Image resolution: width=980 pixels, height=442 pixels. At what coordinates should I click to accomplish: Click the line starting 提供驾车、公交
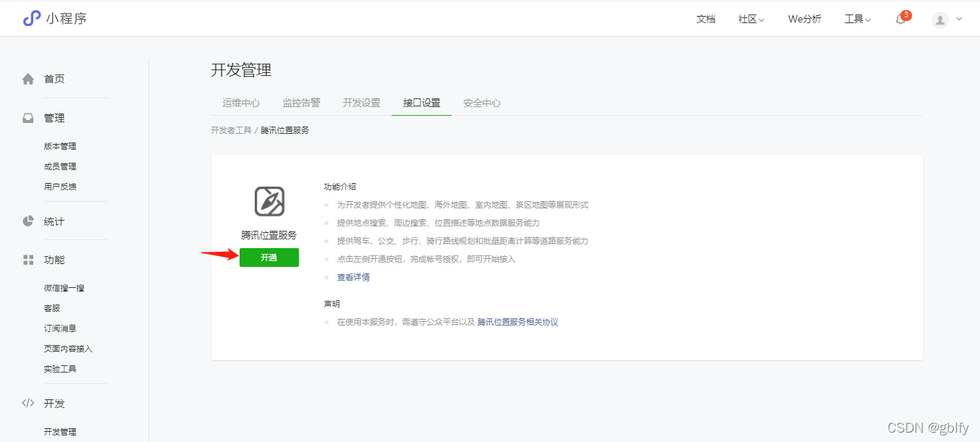pos(462,241)
